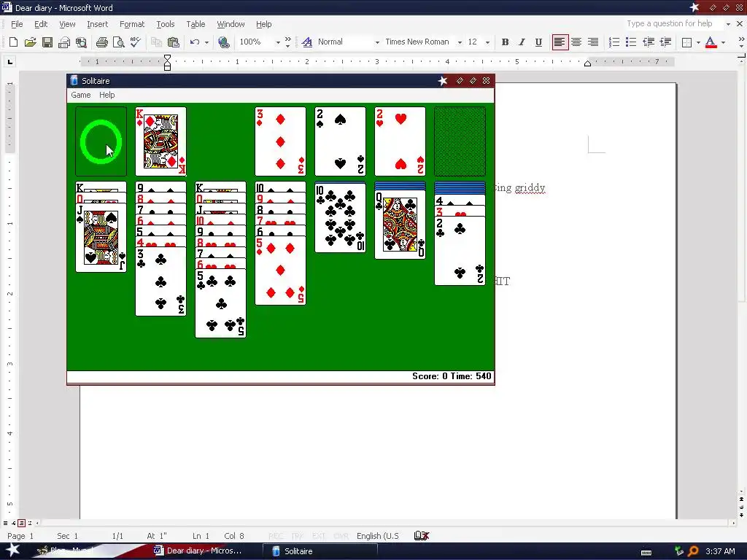This screenshot has width=747, height=560.
Task: Click the Paste clipboard icon
Action: tap(174, 42)
